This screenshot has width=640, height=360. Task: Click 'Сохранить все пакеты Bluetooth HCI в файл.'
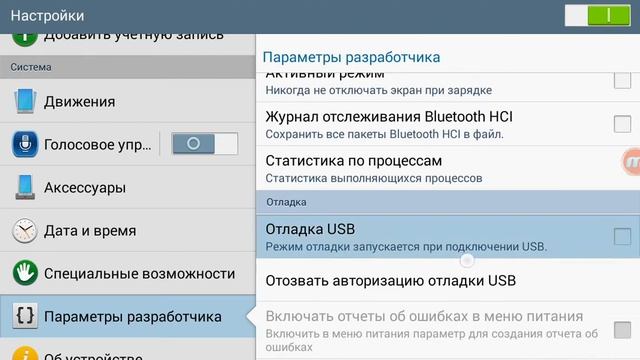coord(384,134)
